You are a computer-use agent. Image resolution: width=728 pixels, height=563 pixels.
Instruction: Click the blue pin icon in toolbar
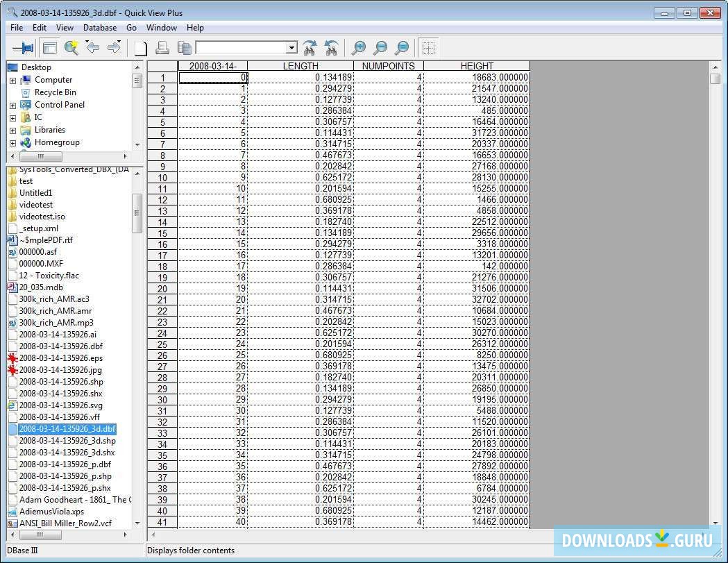(x=23, y=48)
